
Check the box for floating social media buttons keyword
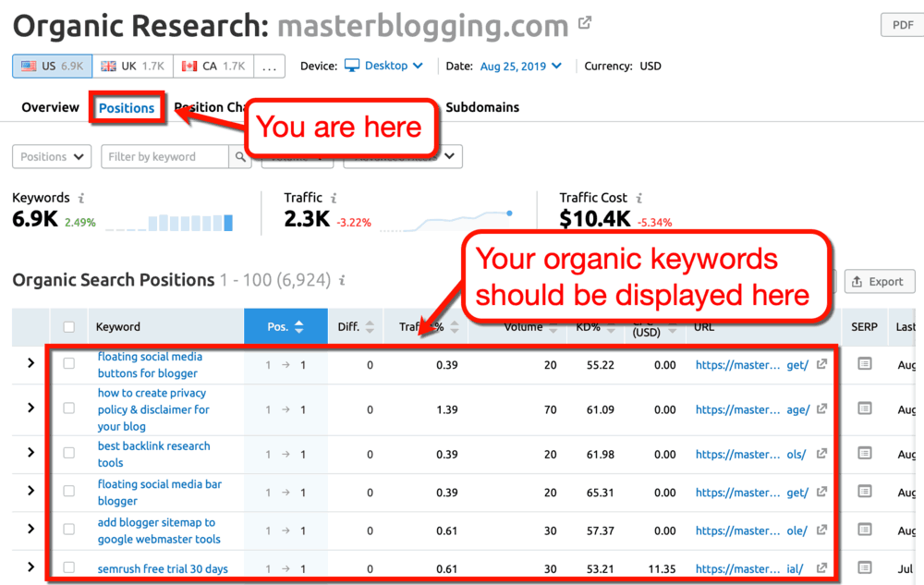tap(67, 364)
